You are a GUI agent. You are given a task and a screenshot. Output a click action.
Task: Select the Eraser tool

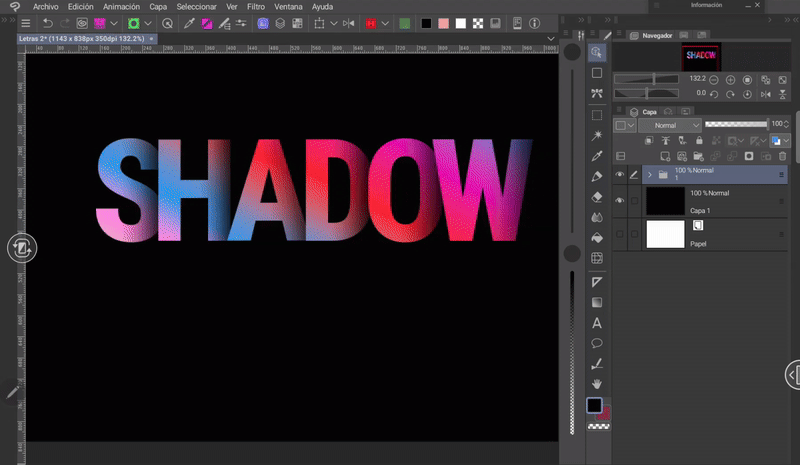click(597, 197)
